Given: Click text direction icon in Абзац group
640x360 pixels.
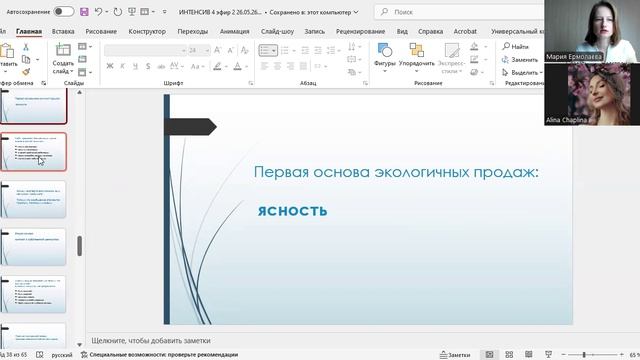Looking at the screenshot, I should [351, 47].
